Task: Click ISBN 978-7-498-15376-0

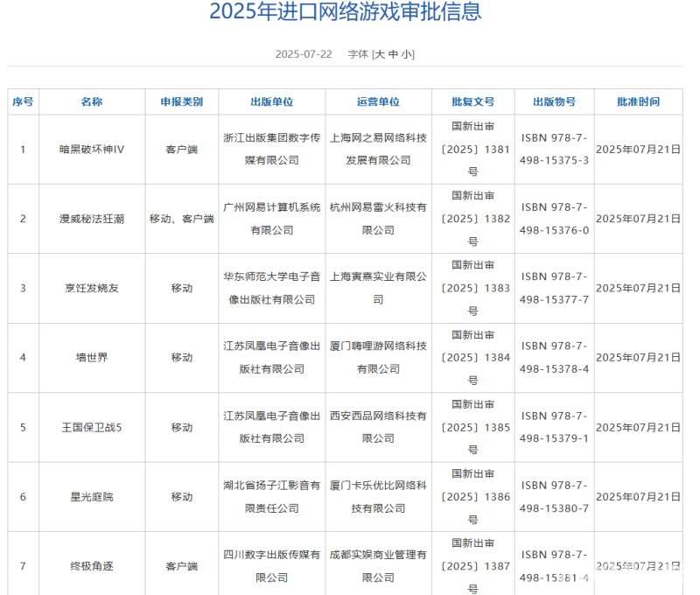Action: [554, 219]
